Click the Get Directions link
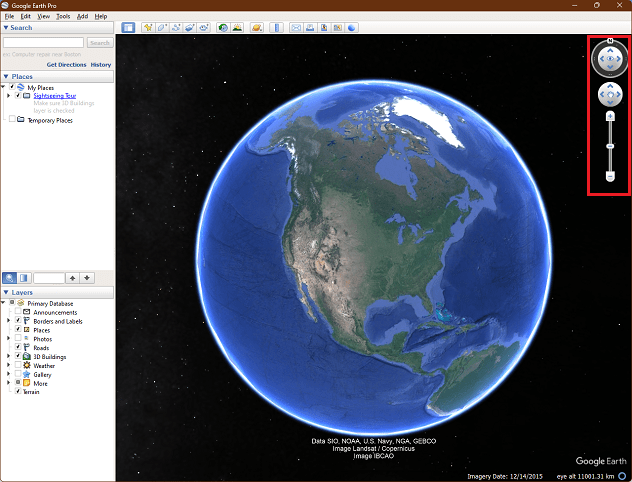 tap(67, 64)
